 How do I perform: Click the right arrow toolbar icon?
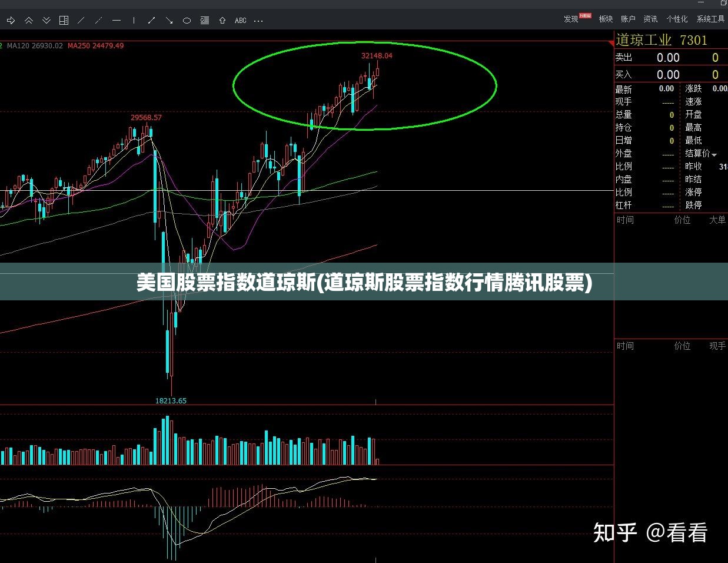click(x=11, y=21)
